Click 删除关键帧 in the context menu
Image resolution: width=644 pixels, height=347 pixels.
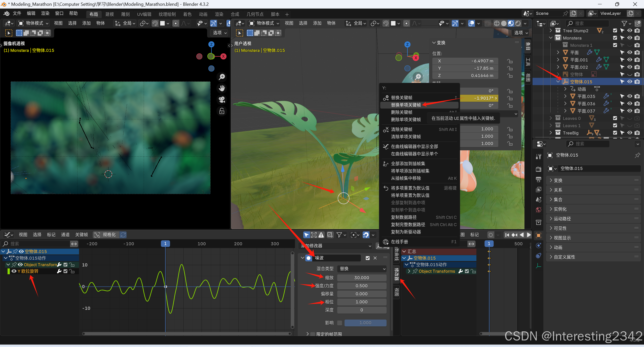401,112
